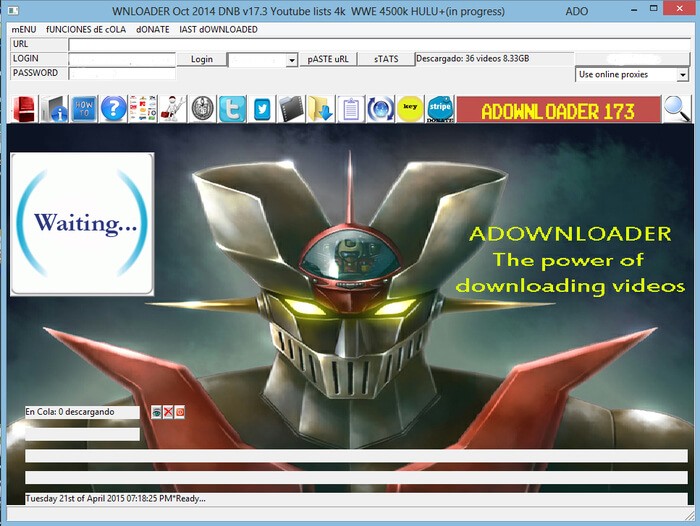
Task: Click the red ADOWNLOADER 173 banner
Action: click(x=558, y=110)
